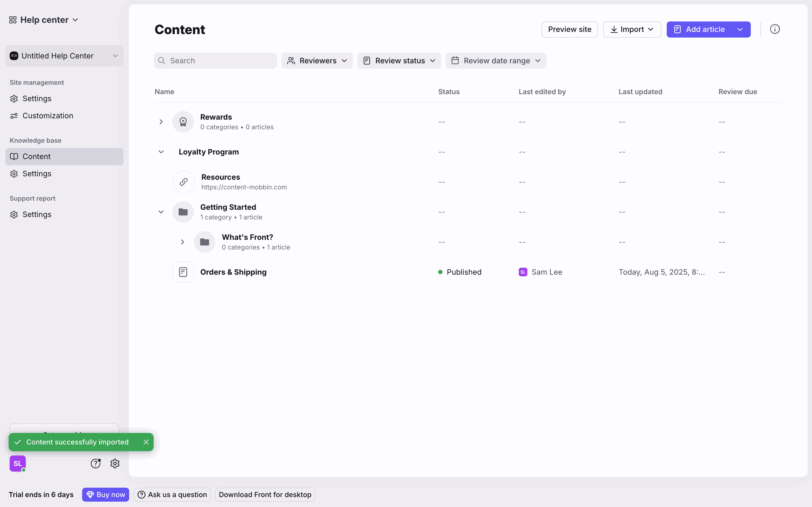Open the Review status filter dropdown
This screenshot has width=812, height=507.
click(x=399, y=61)
